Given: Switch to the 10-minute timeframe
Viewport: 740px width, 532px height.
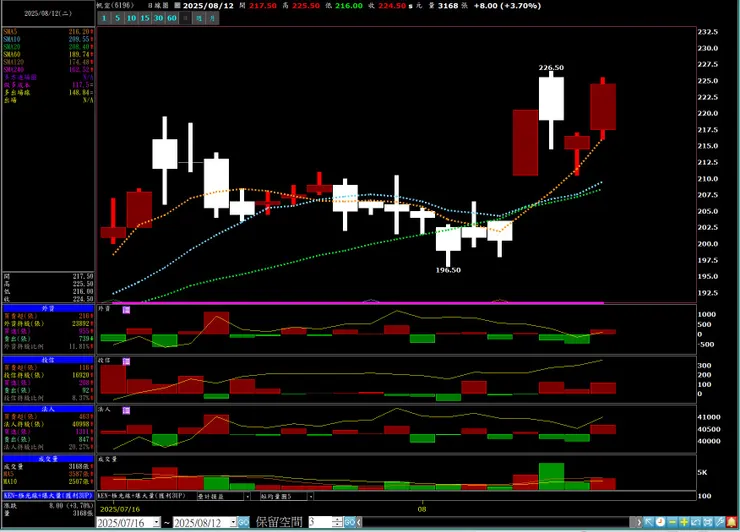Looking at the screenshot, I should click(131, 18).
